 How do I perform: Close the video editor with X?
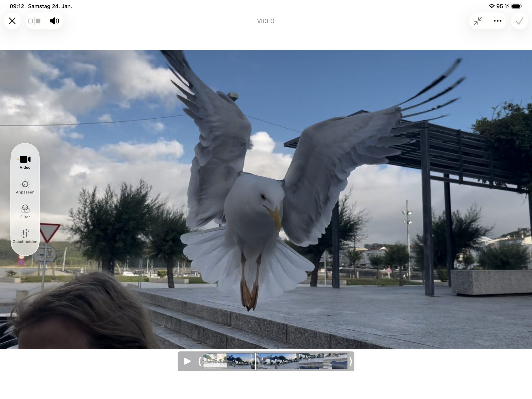[12, 21]
